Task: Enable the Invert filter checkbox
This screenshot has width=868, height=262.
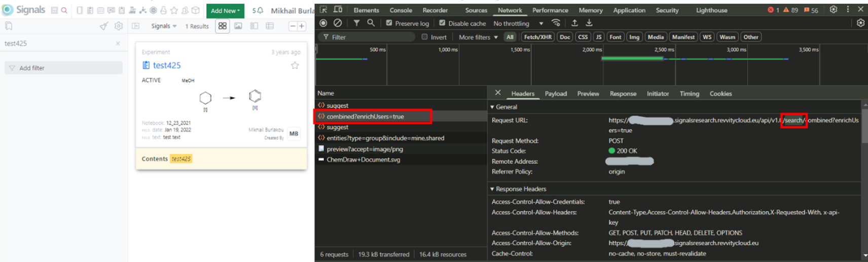Action: tap(425, 37)
